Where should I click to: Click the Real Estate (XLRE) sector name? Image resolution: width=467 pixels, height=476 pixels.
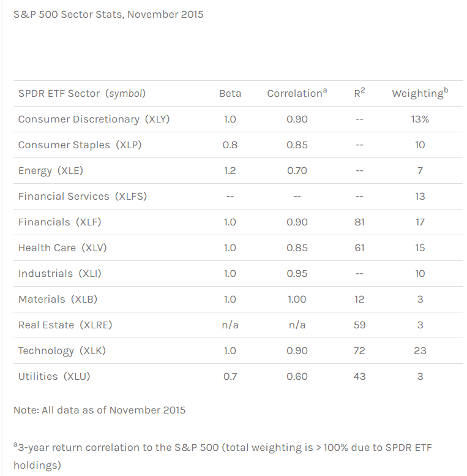click(x=65, y=325)
